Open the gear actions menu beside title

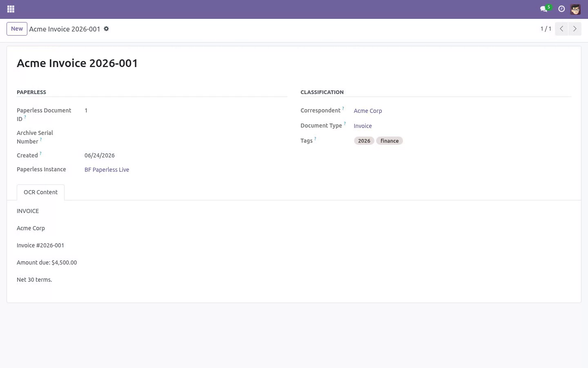pos(106,29)
